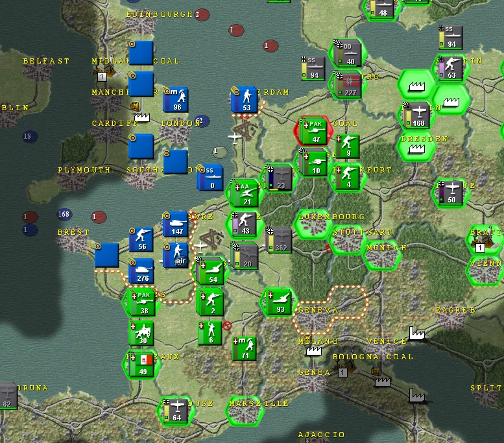The height and width of the screenshot is (443, 504).
Task: Select the green PAK unit numbered 38
Action: 141,302
